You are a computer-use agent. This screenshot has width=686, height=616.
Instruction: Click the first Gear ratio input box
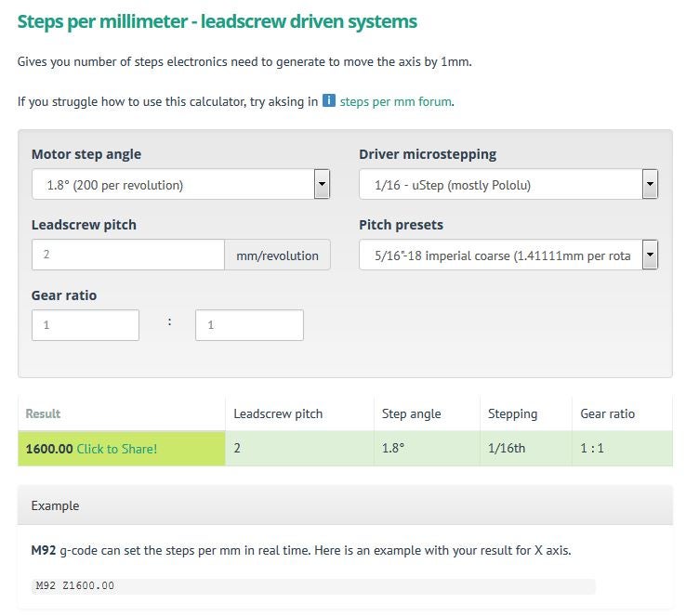tap(86, 325)
